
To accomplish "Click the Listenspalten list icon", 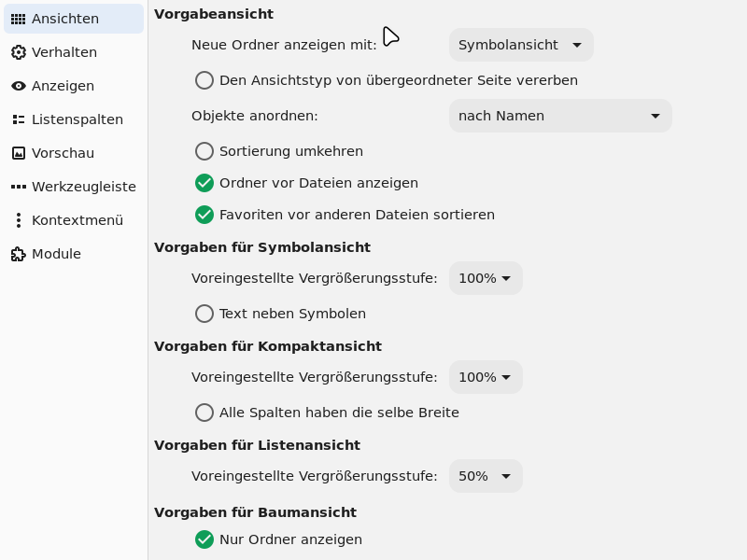I will tap(18, 119).
